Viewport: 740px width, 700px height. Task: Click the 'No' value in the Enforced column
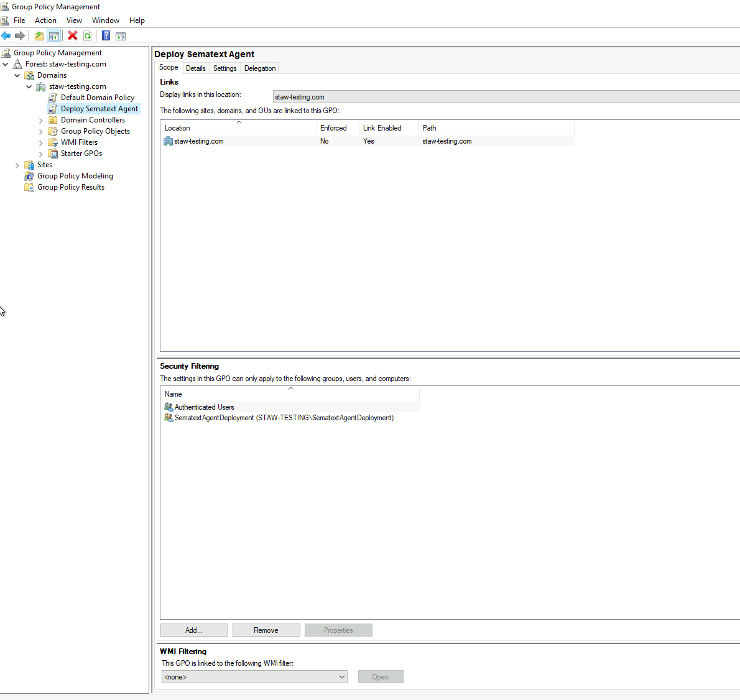[x=324, y=141]
